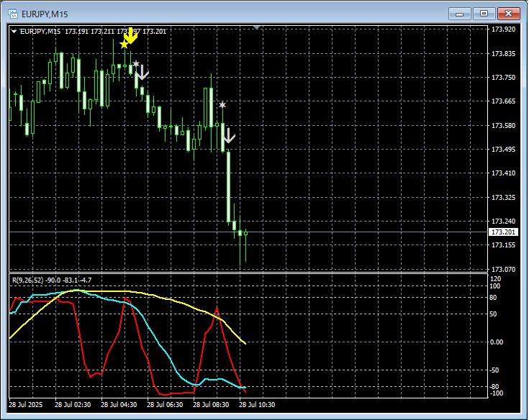Screen dimensions: 529x420
Task: Click gray star marker near 173.665
Action: (222, 105)
